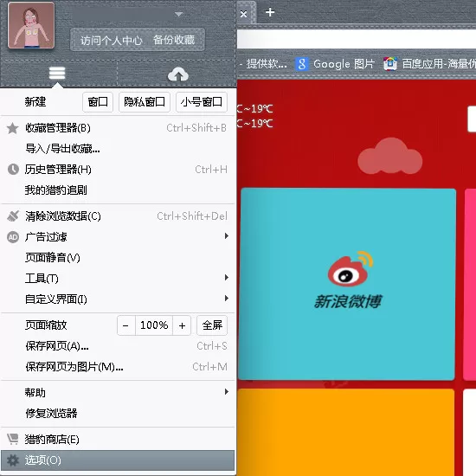Click the 全屏 button
The image size is (476, 476).
click(212, 325)
